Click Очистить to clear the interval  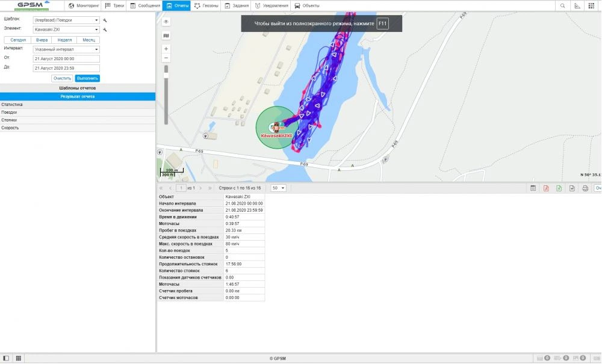62,78
